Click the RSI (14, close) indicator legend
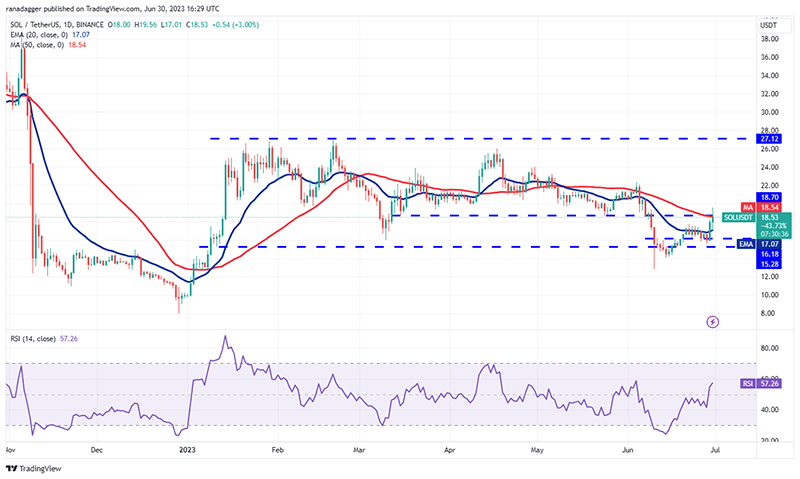The image size is (800, 479). click(x=44, y=339)
